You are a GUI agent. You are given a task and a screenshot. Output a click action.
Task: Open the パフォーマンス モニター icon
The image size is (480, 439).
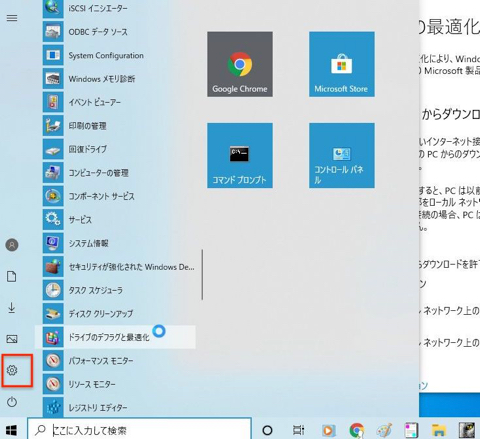(53, 360)
